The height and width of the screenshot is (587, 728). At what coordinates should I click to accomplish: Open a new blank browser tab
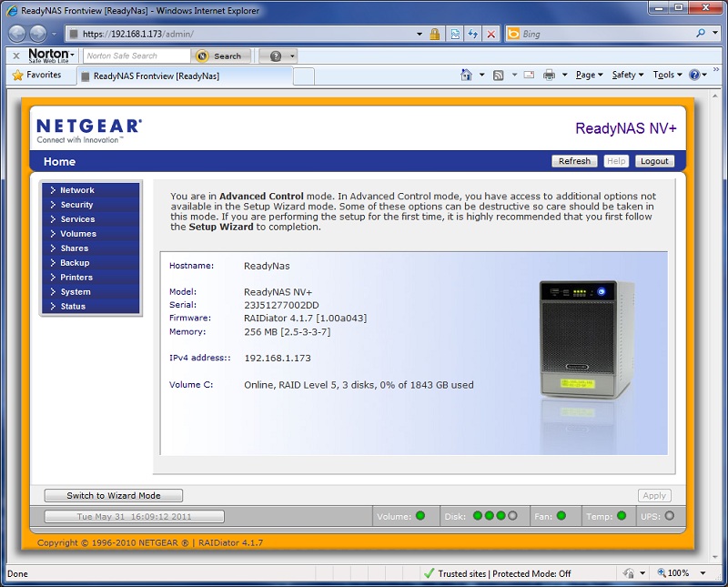(x=304, y=76)
